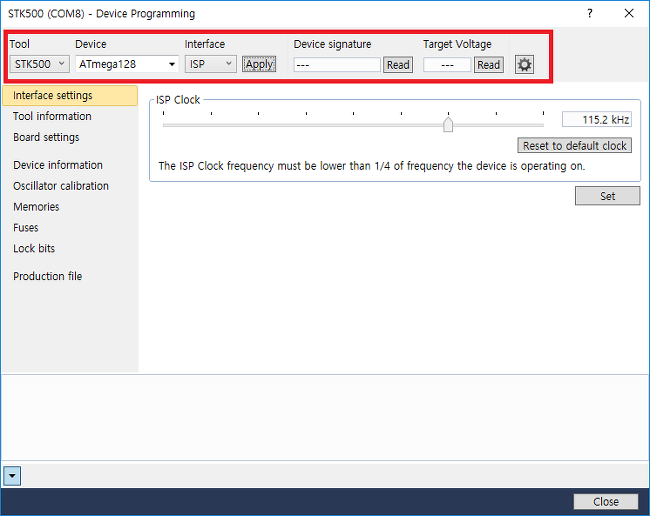The image size is (650, 516).
Task: Open the Lock bits page
Action: click(34, 248)
